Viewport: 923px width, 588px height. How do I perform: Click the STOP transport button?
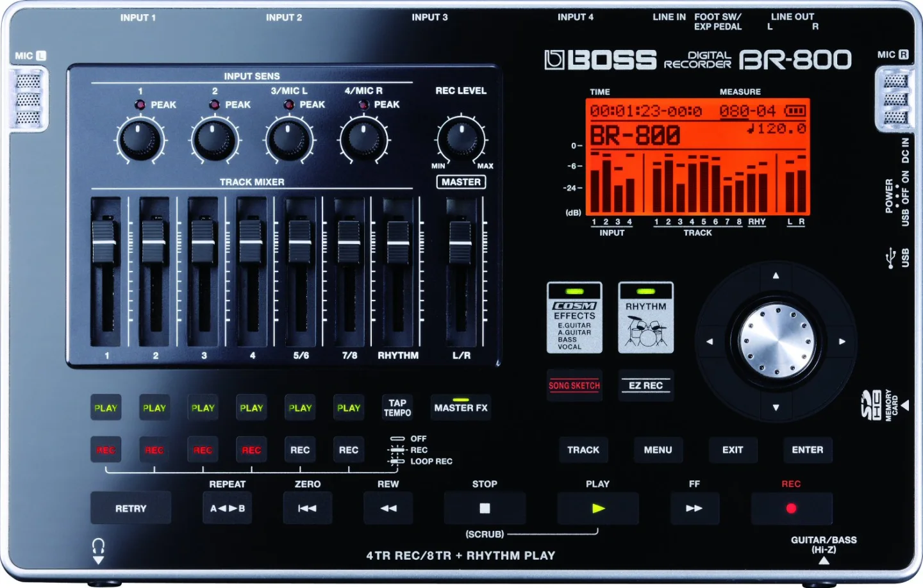[x=485, y=508]
